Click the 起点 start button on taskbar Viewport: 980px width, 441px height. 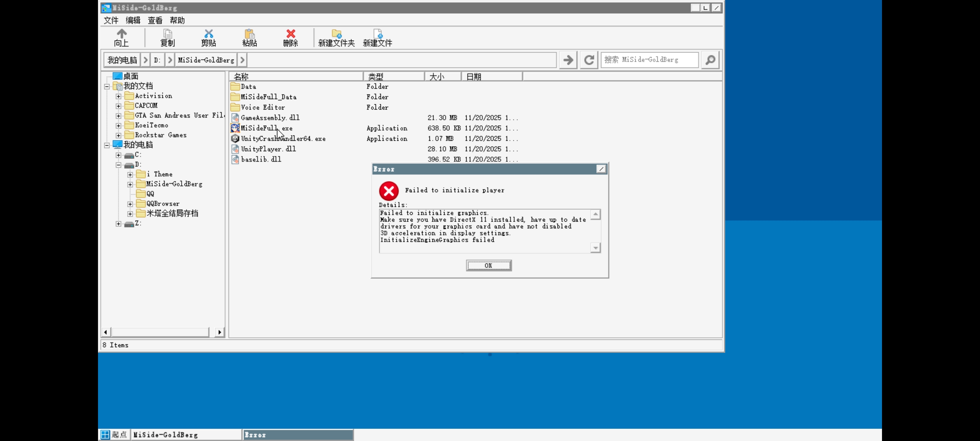click(x=114, y=434)
